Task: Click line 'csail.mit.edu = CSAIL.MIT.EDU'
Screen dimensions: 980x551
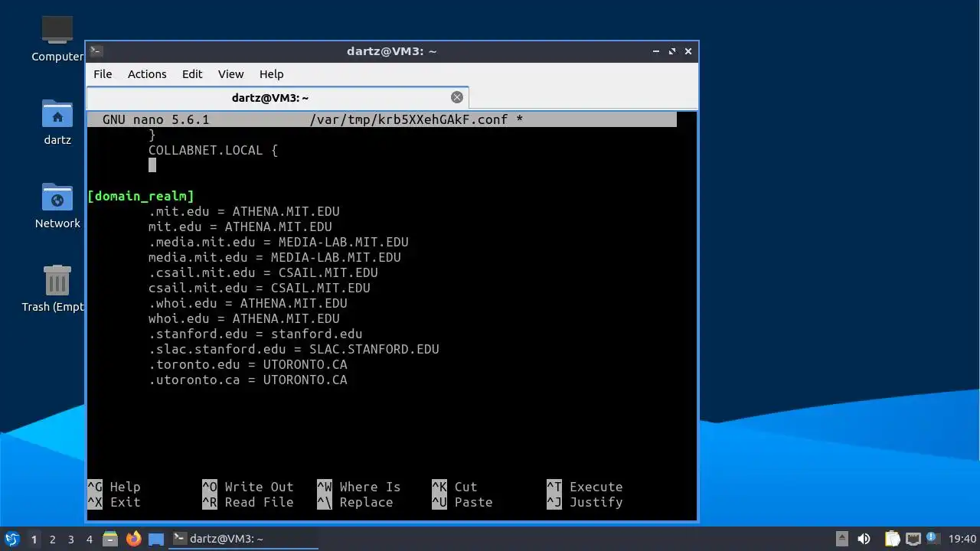Action: [259, 288]
